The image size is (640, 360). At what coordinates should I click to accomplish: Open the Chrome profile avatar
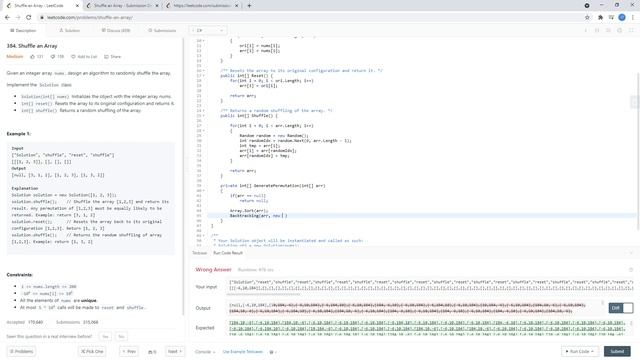[x=622, y=18]
